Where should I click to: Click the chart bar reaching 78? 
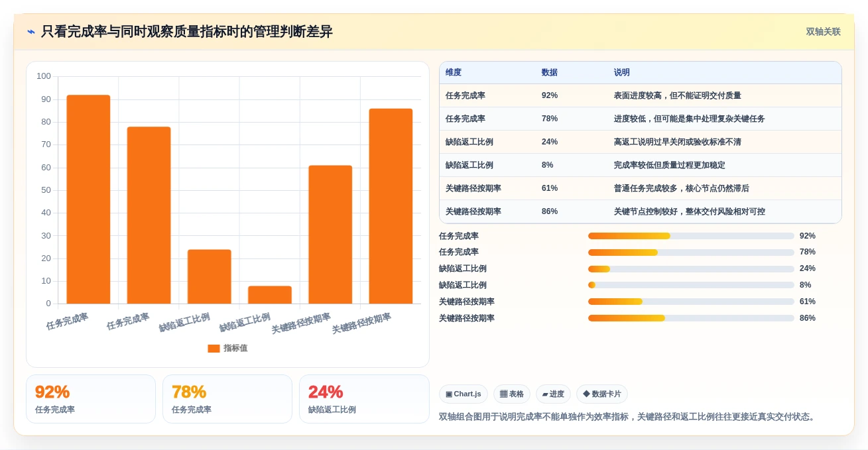(149, 215)
